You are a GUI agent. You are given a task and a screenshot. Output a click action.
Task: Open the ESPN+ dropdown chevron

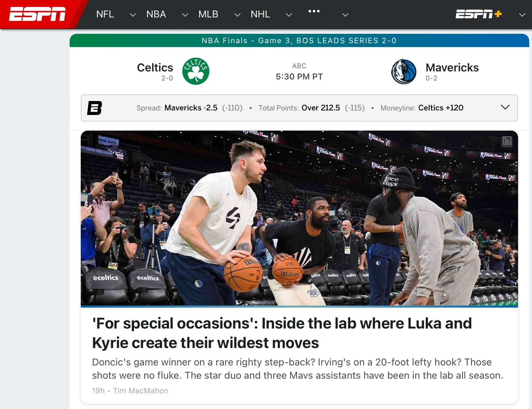point(522,15)
